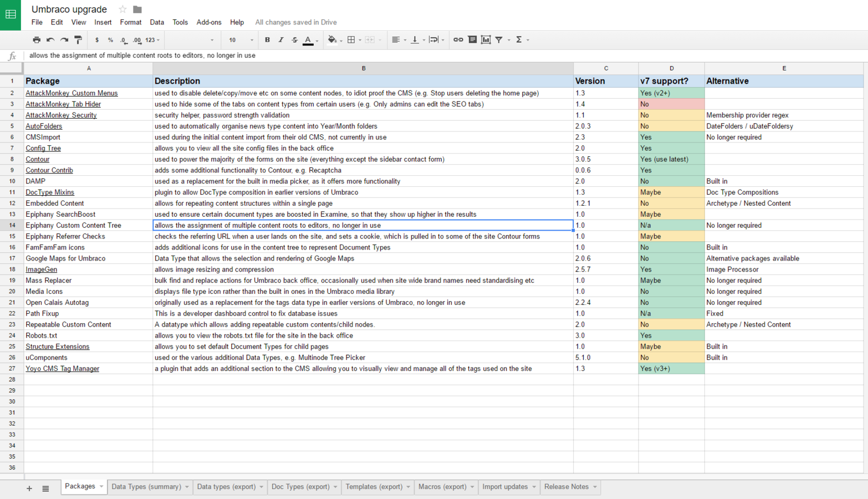The image size is (868, 499).
Task: Open the DocType Mixins link
Action: 50,192
